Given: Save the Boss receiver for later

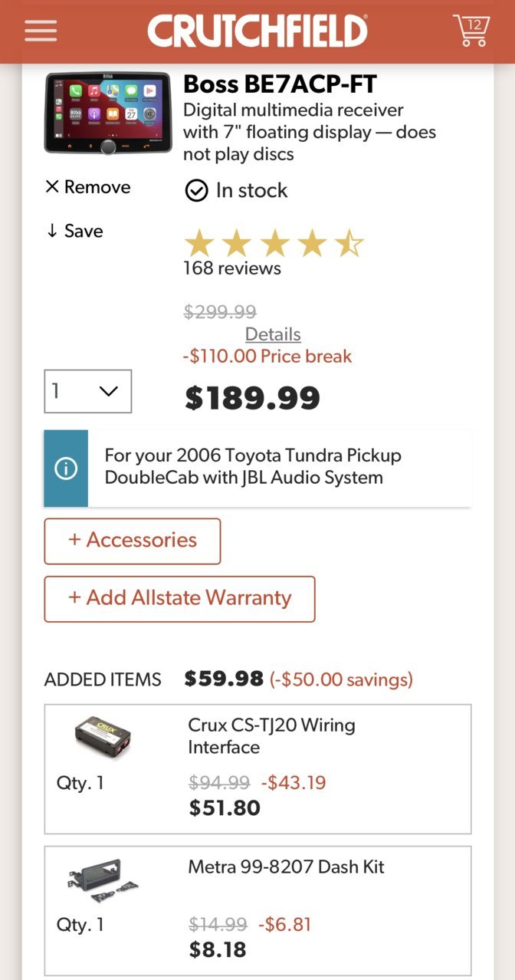Looking at the screenshot, I should [x=74, y=231].
